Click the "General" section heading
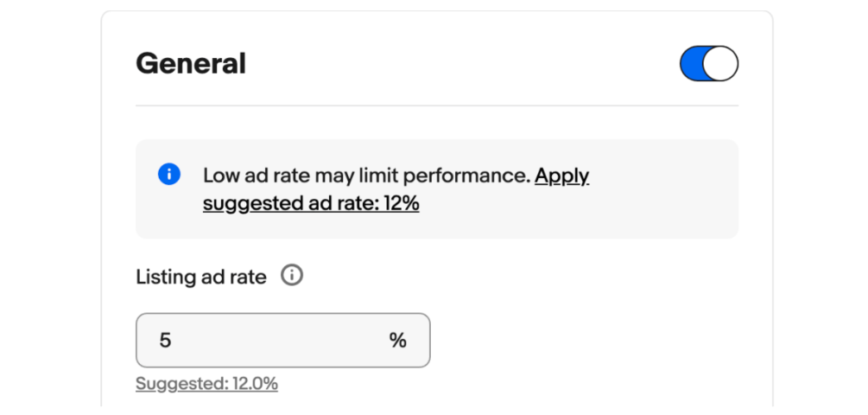The height and width of the screenshot is (415, 868). click(x=191, y=64)
